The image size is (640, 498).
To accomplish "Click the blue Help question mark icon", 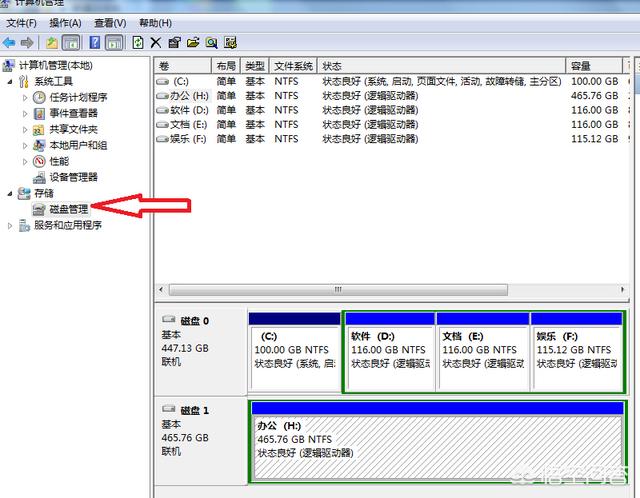I will 94,42.
